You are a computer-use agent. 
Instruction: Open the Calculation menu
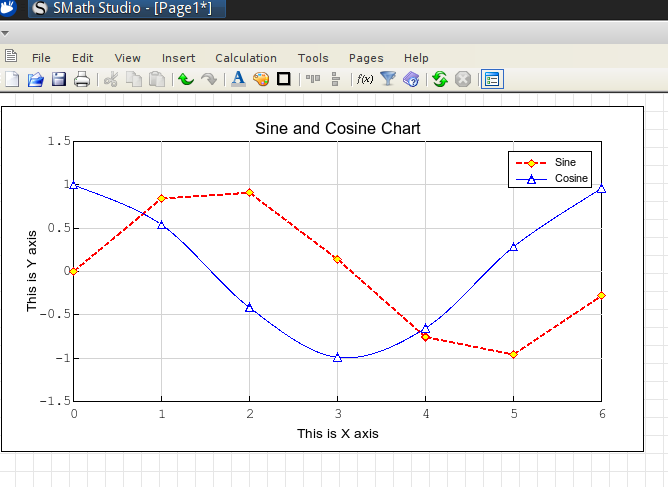click(246, 58)
